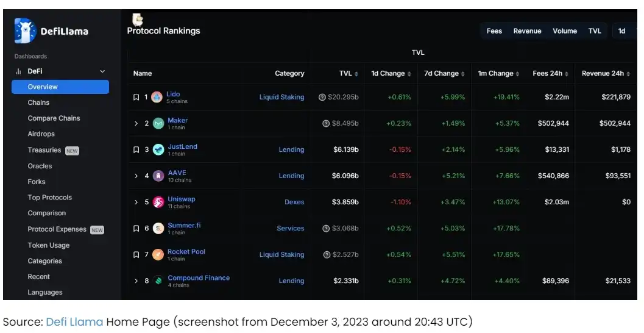Screen dimensions: 644x333
Task: Toggle bookmark on JustLend row
Action: 136,149
